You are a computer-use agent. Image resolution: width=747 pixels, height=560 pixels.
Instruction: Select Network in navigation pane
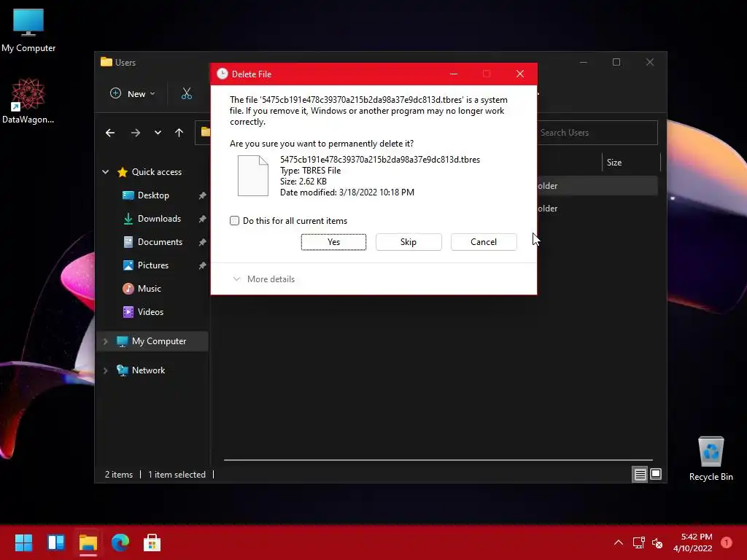click(148, 370)
